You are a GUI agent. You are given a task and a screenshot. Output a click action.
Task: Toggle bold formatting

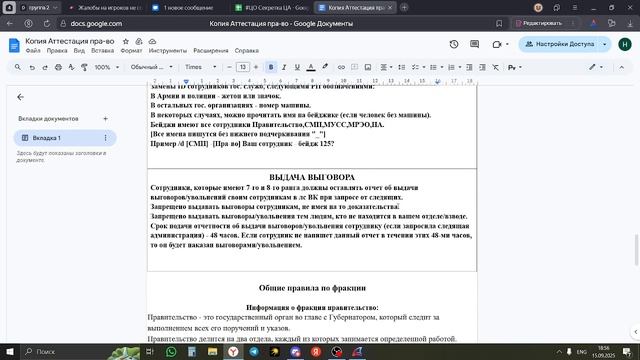271,67
